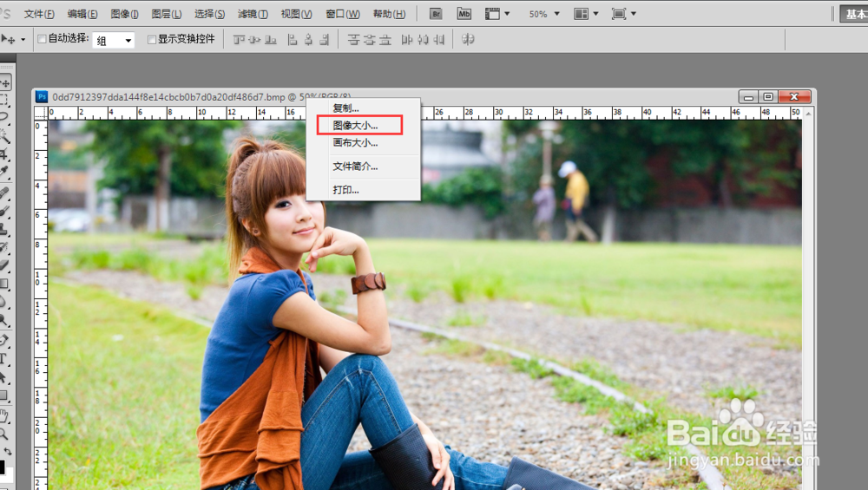
Task: Select the Eyedropper tool
Action: [x=4, y=172]
